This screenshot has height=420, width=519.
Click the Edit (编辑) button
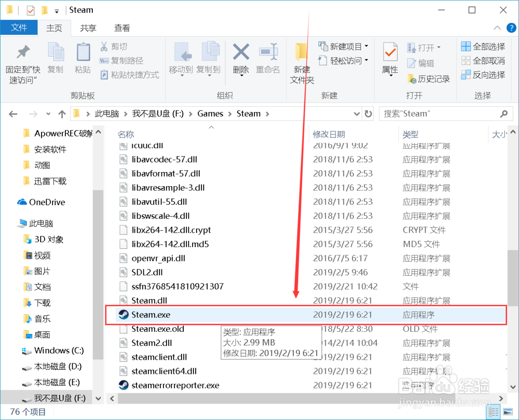pyautogui.click(x=420, y=63)
